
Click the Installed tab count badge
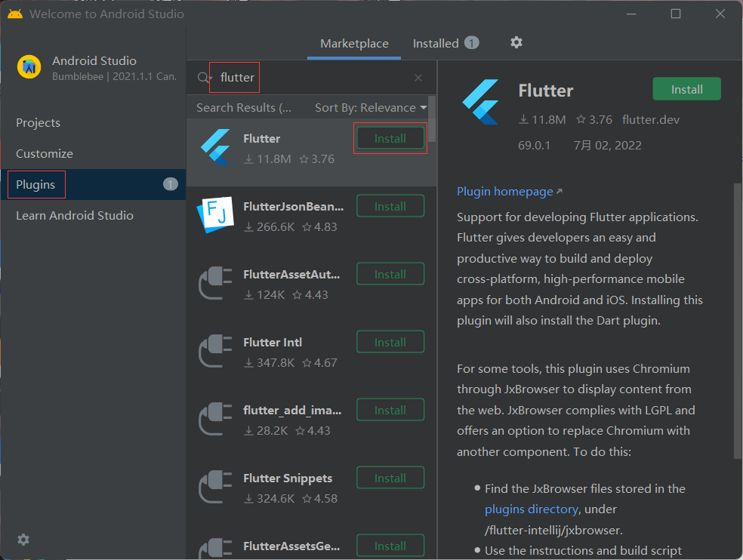tap(471, 43)
